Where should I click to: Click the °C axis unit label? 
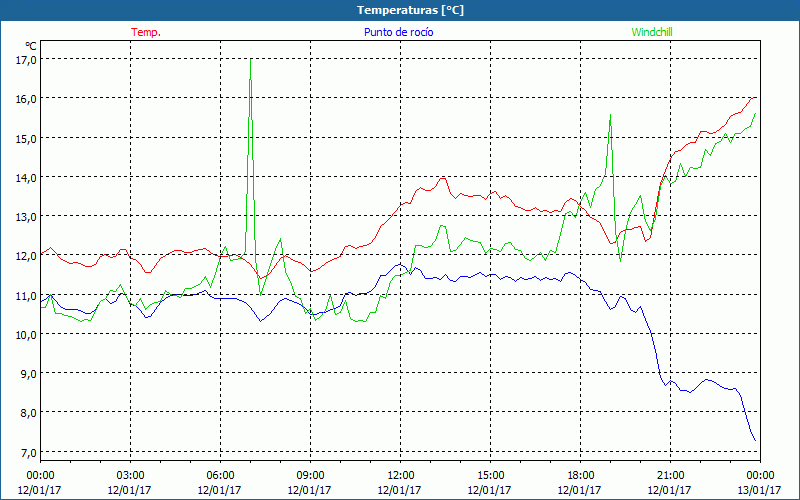pyautogui.click(x=31, y=45)
